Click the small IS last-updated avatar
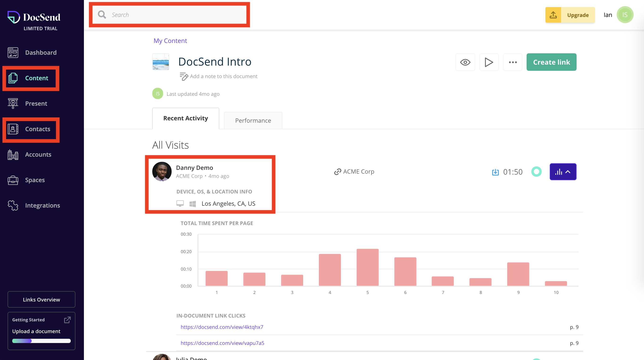 click(157, 94)
